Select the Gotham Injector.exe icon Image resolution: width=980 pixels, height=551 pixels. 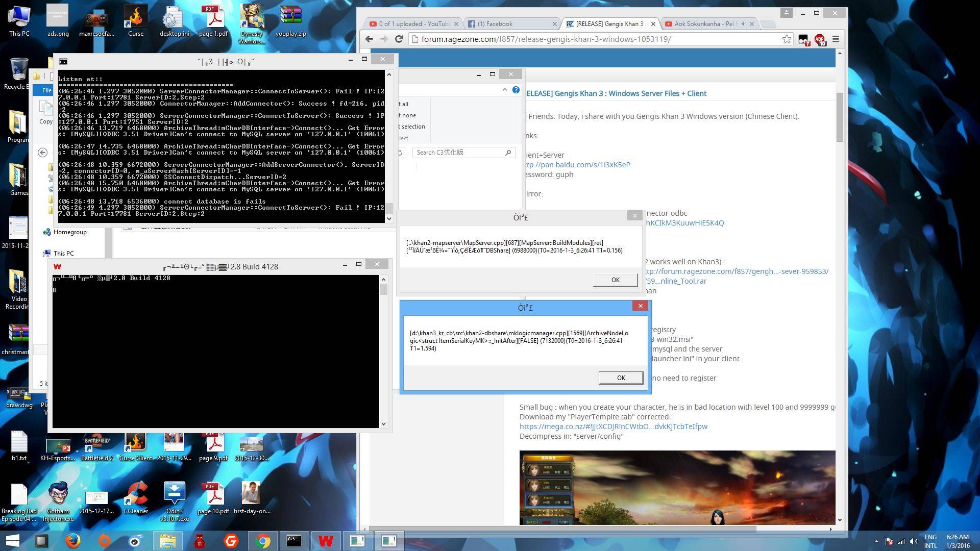58,502
